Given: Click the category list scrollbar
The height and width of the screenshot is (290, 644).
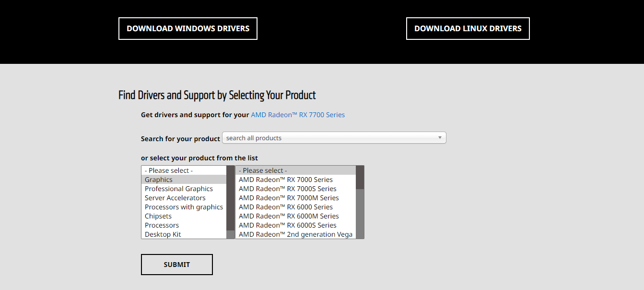Looking at the screenshot, I should [x=231, y=202].
